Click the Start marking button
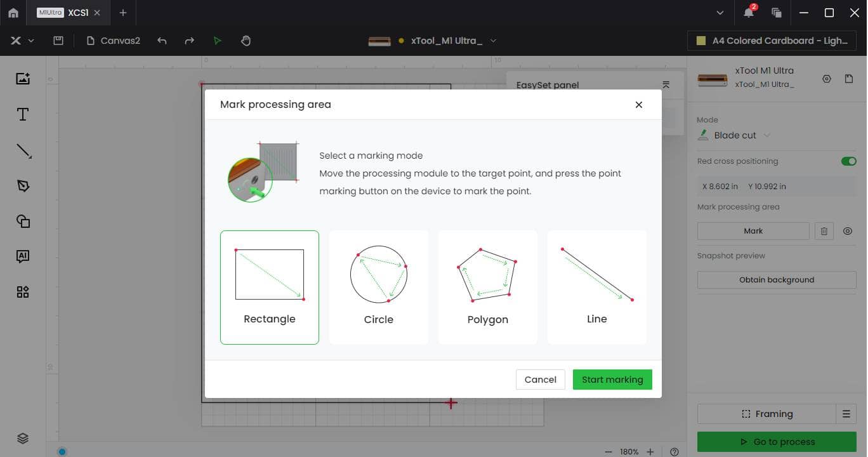Screen dimensions: 868x457 [612, 379]
